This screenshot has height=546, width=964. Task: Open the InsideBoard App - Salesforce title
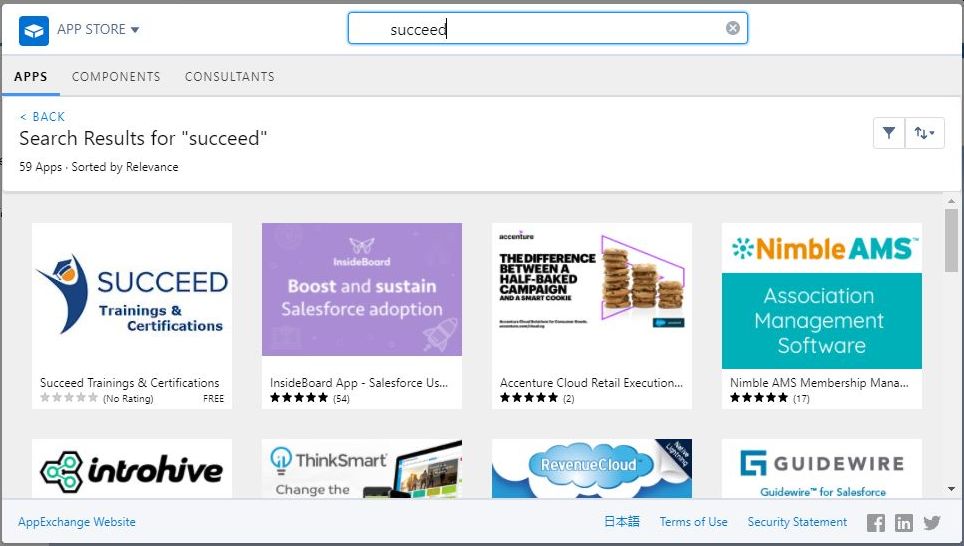[359, 382]
